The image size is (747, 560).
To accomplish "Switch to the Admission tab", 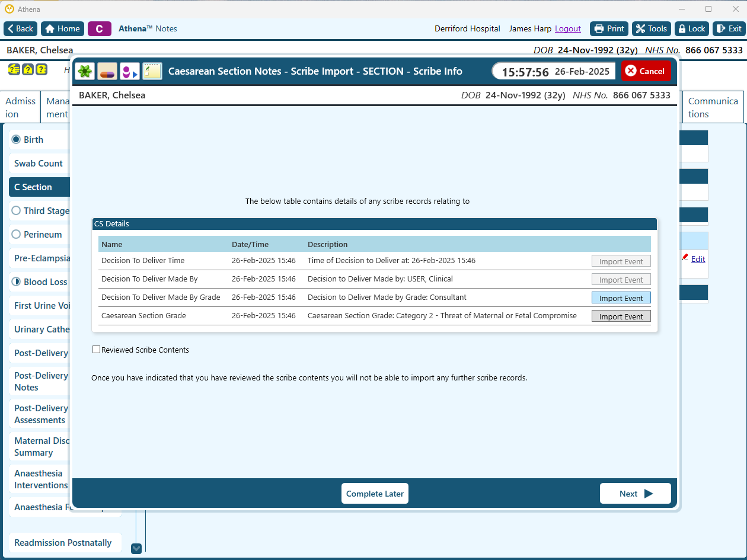I will 20,107.
